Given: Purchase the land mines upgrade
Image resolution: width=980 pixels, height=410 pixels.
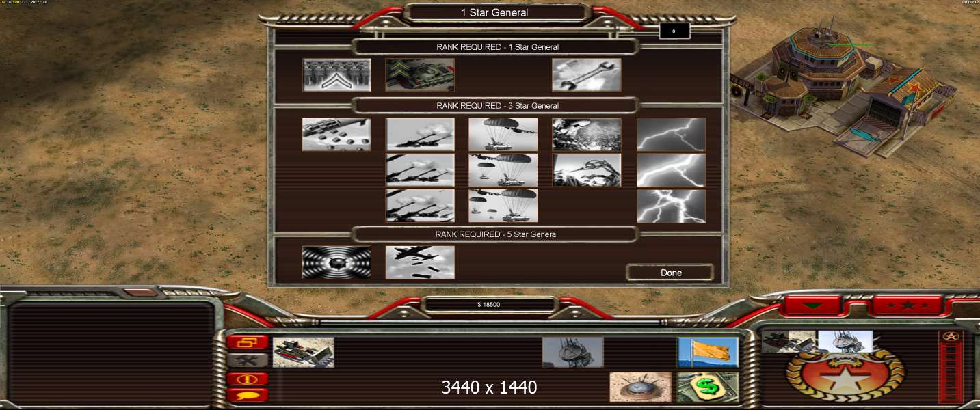Looking at the screenshot, I should pos(640,387).
